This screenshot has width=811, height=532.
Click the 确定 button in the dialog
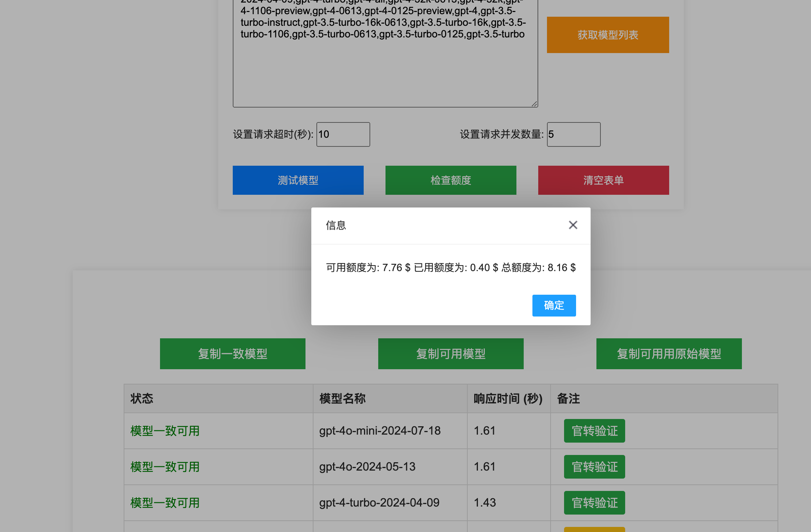554,305
